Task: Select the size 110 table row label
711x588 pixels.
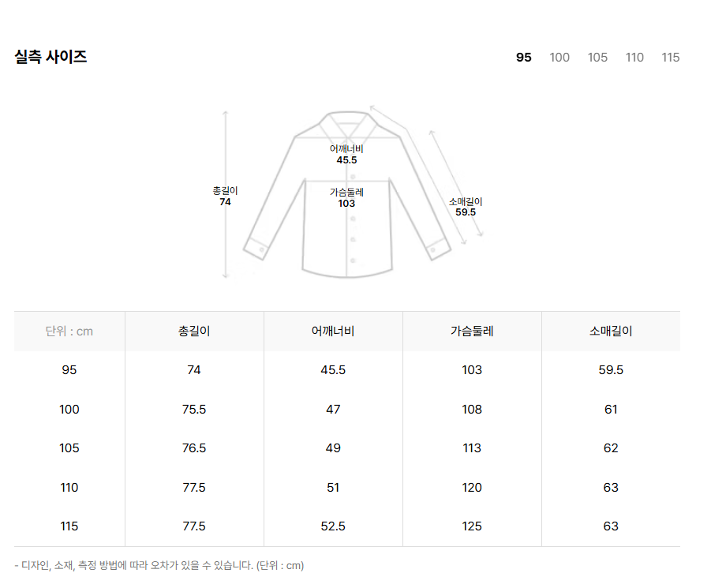Action: [69, 488]
